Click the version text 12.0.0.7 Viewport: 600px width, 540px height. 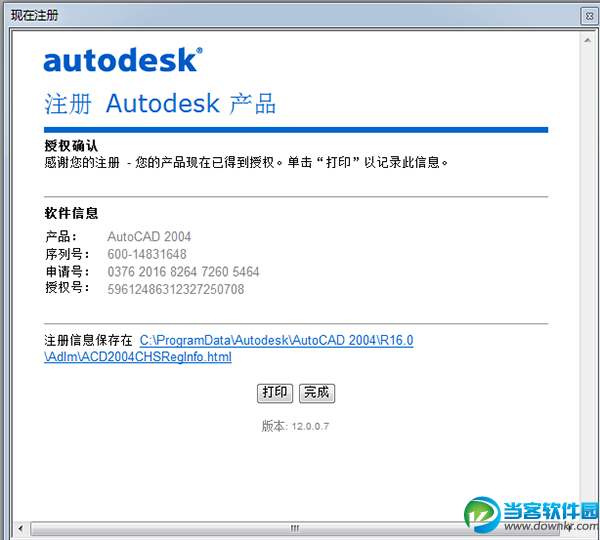click(x=310, y=426)
